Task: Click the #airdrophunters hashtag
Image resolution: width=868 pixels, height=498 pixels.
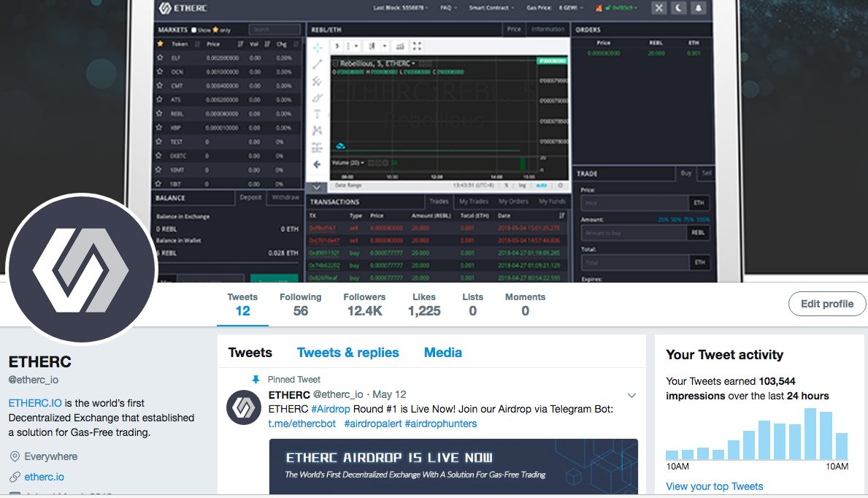Action: coord(441,424)
